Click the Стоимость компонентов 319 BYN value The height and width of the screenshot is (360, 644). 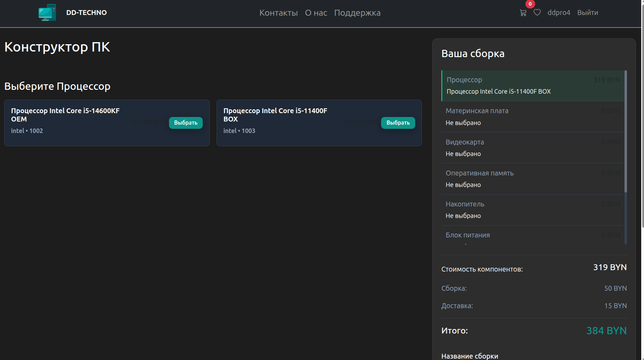click(610, 267)
